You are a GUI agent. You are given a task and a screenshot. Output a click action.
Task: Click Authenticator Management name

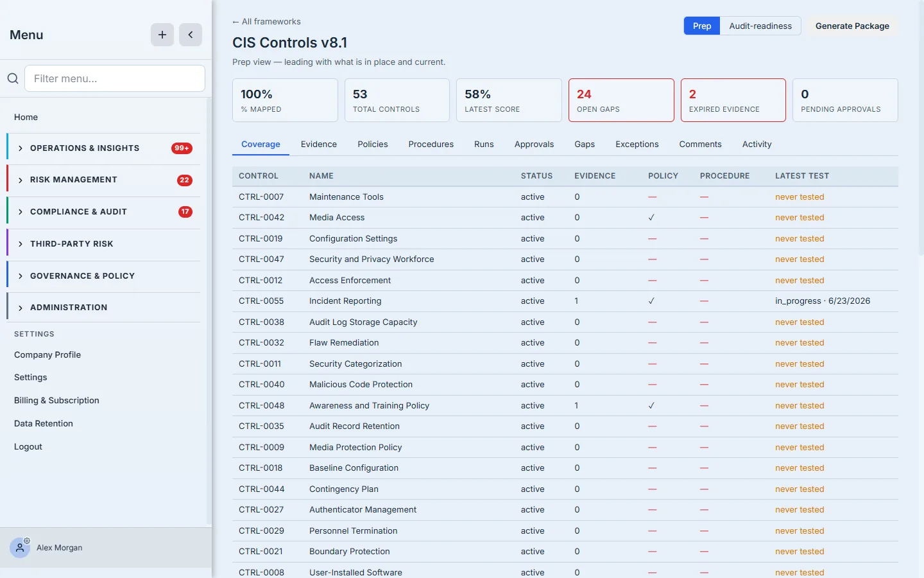363,510
